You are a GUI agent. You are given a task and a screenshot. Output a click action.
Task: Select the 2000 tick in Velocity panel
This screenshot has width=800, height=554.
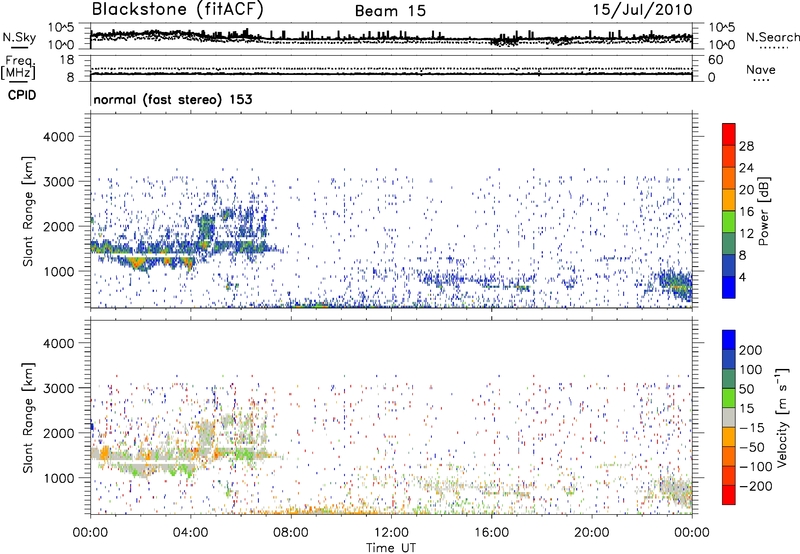(58, 433)
